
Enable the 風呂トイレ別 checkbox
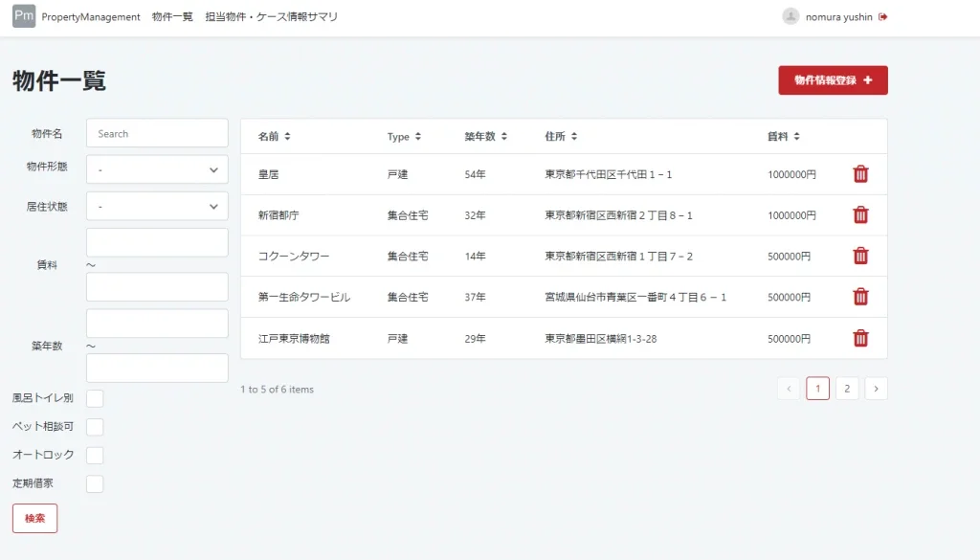[95, 398]
